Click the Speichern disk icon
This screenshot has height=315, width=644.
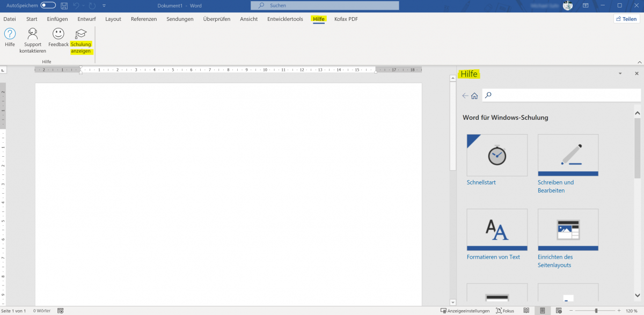point(64,5)
